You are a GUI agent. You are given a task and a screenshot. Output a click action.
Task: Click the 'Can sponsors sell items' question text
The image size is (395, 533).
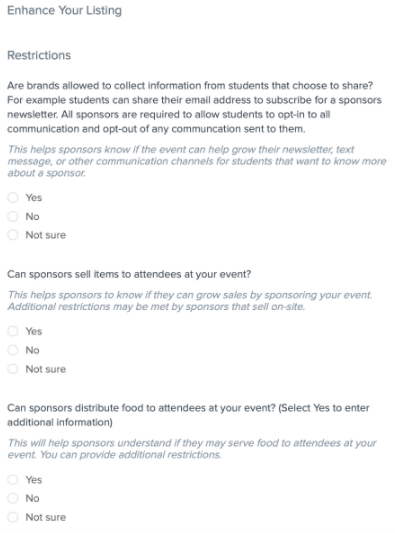pyautogui.click(x=129, y=274)
